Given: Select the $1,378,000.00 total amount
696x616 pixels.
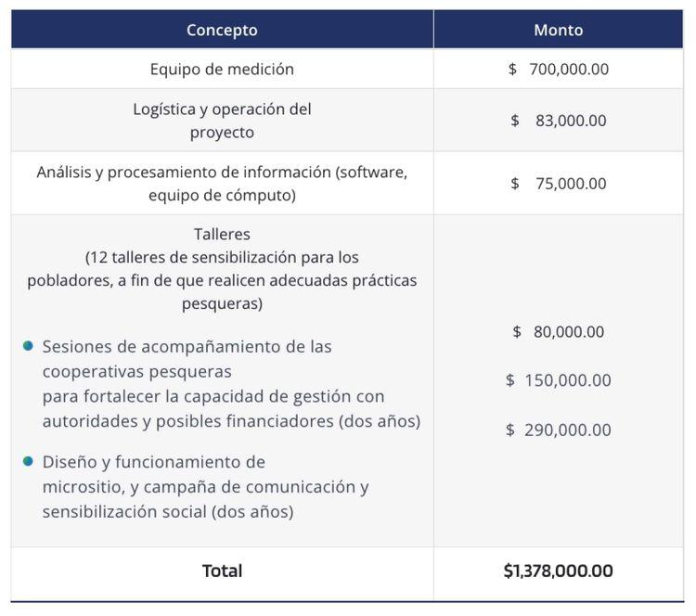Looking at the screenshot, I should [x=558, y=571].
